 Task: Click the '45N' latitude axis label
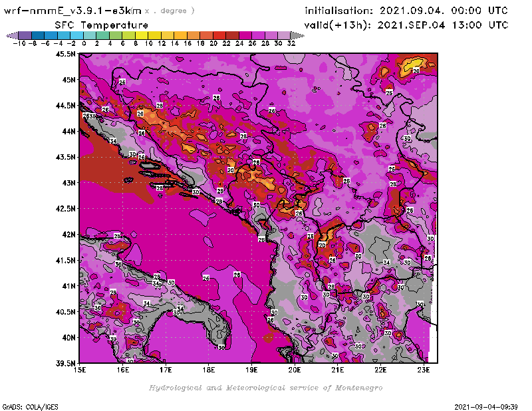coord(69,79)
